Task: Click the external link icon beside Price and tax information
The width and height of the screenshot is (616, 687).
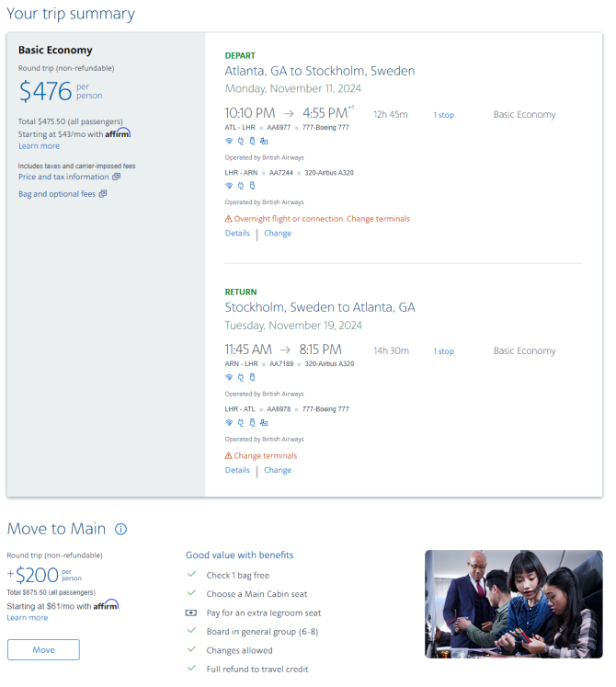Action: (116, 177)
